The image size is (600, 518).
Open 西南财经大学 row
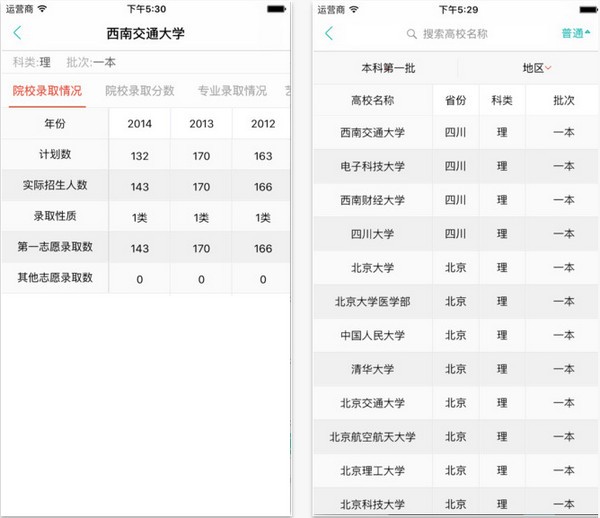[x=456, y=200]
